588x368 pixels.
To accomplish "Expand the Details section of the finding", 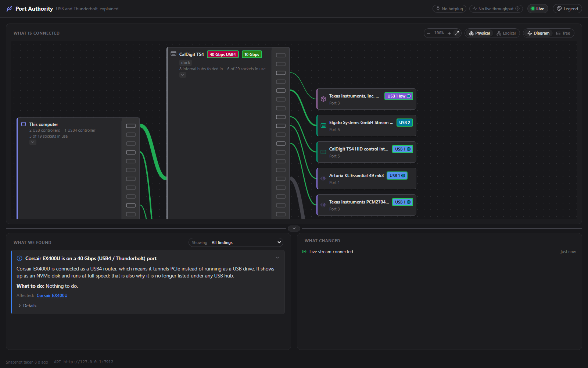I will (x=27, y=306).
